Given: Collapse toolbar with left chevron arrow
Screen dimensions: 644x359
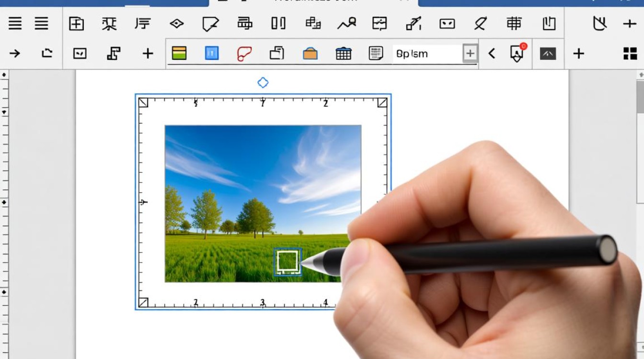Looking at the screenshot, I should coord(492,54).
